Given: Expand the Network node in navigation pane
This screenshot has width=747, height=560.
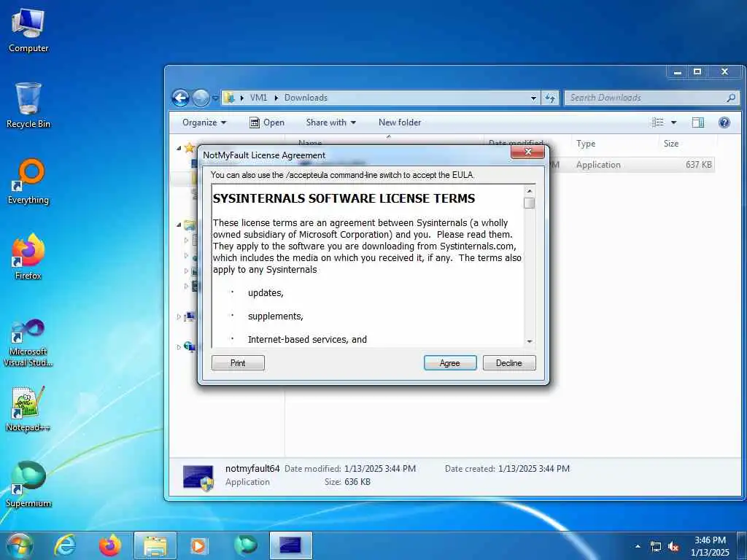Looking at the screenshot, I should coord(179,347).
